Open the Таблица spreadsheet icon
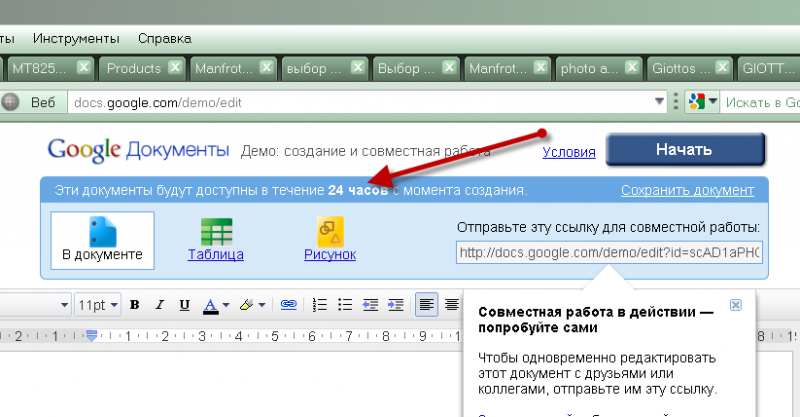Image resolution: width=800 pixels, height=417 pixels. (x=216, y=232)
